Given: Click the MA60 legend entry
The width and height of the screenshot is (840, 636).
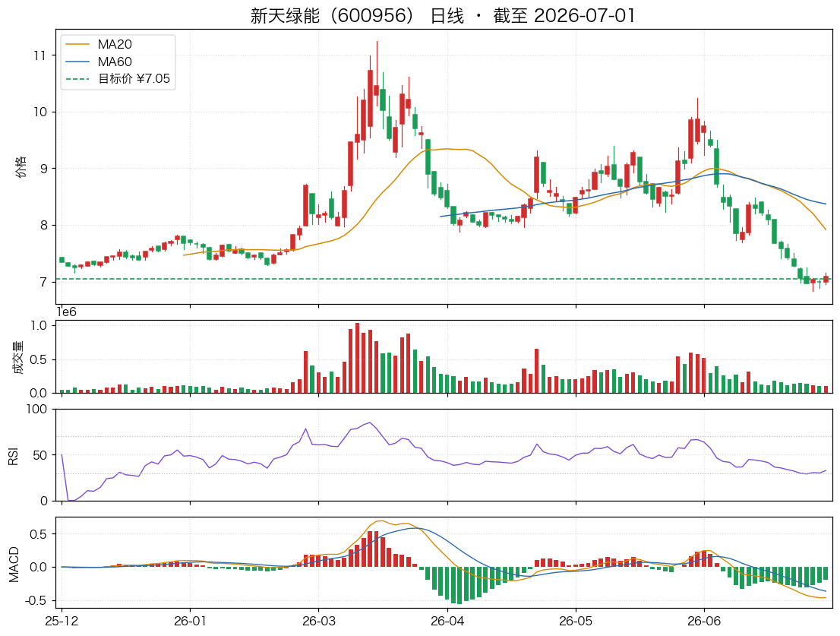Looking at the screenshot, I should coord(115,62).
